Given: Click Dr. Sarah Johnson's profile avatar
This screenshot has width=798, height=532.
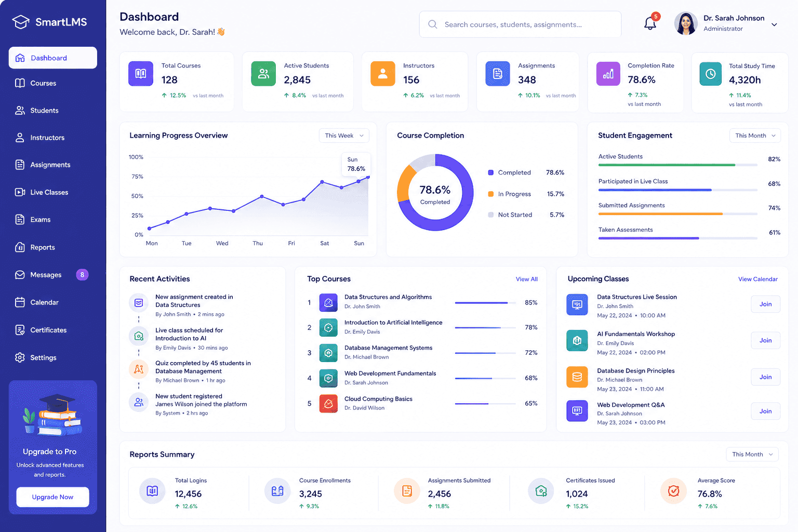Looking at the screenshot, I should (685, 23).
